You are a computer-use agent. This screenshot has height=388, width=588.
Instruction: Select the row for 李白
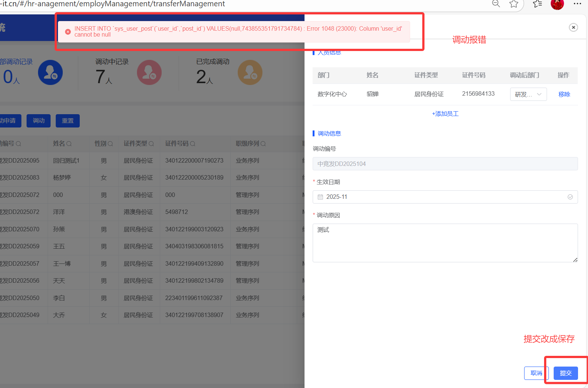point(152,298)
